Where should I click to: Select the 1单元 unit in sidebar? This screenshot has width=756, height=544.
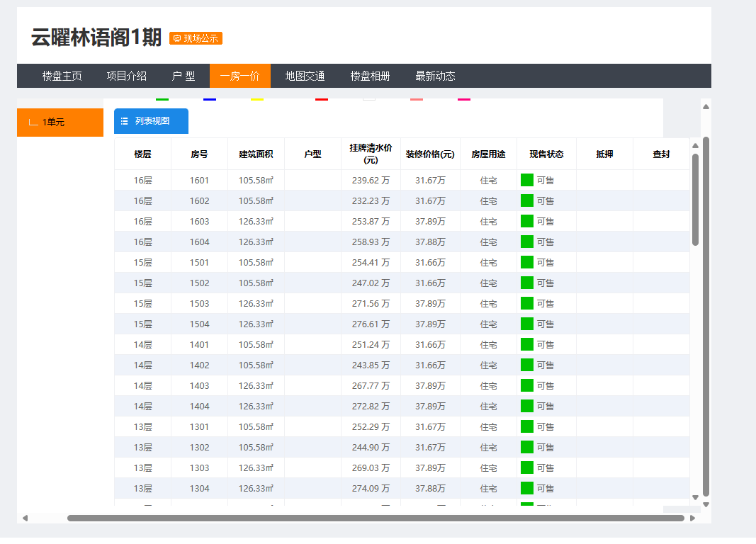click(x=60, y=123)
